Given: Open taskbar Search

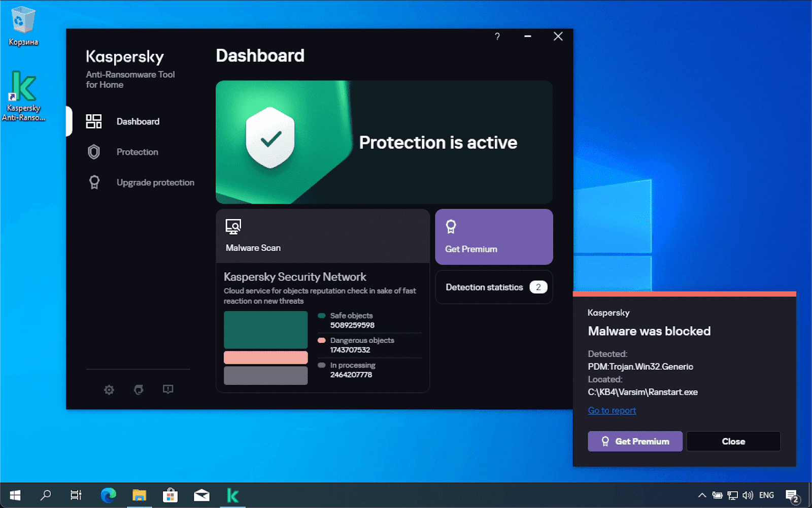Looking at the screenshot, I should coord(46,495).
